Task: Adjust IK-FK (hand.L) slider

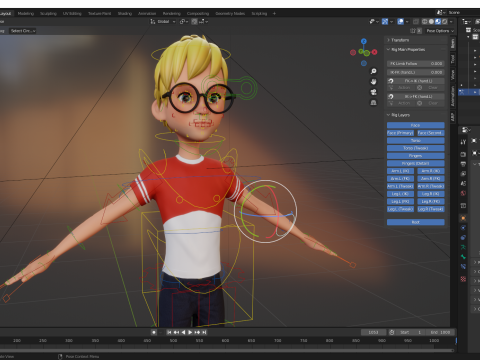Action: 416,72
